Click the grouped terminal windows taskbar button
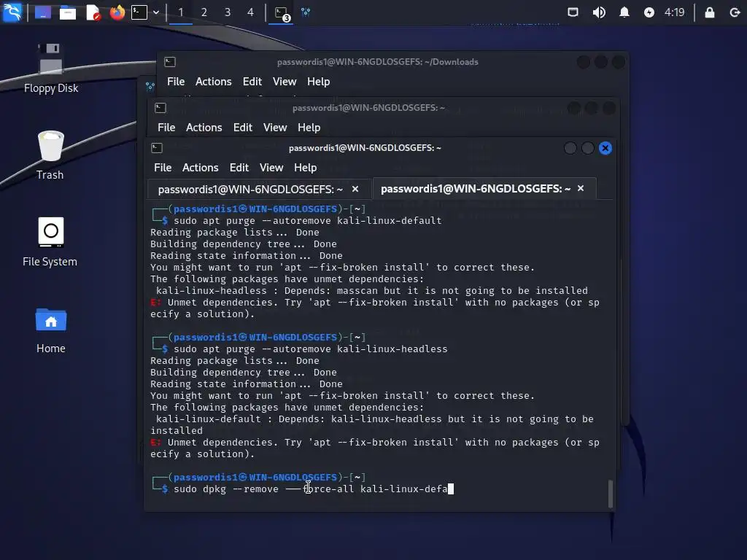Screen dimensions: 747x560 (282, 13)
